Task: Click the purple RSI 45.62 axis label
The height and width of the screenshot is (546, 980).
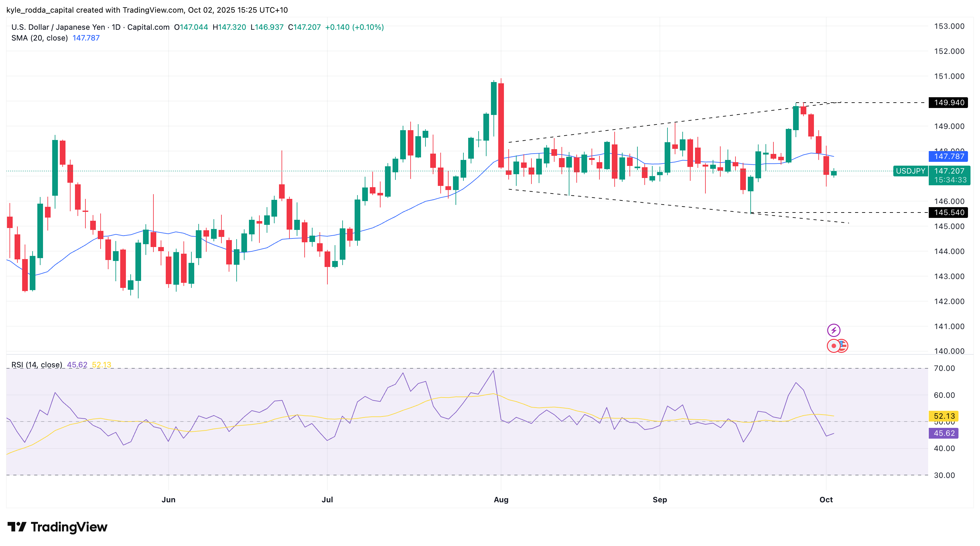Action: coord(944,433)
